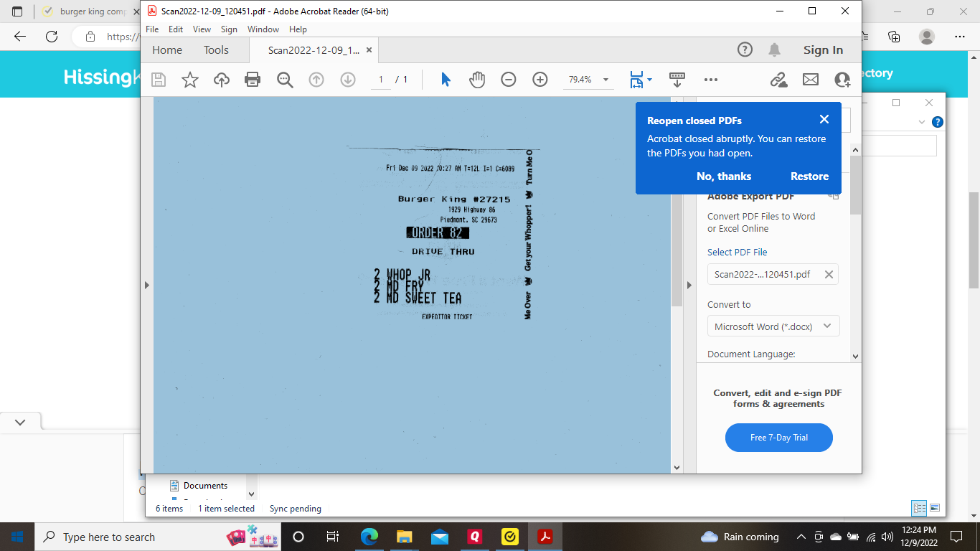
Task: Open Find with the magnifier icon
Action: [284, 80]
